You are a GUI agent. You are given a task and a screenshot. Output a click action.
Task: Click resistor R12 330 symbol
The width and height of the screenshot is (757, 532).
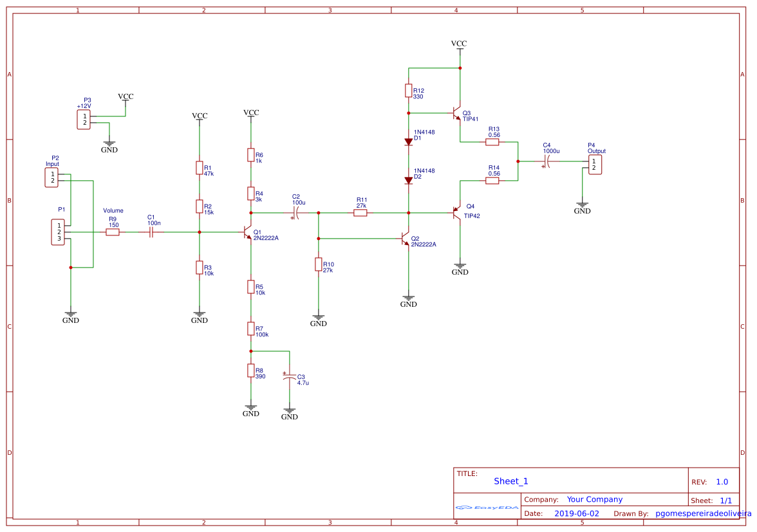pos(409,90)
